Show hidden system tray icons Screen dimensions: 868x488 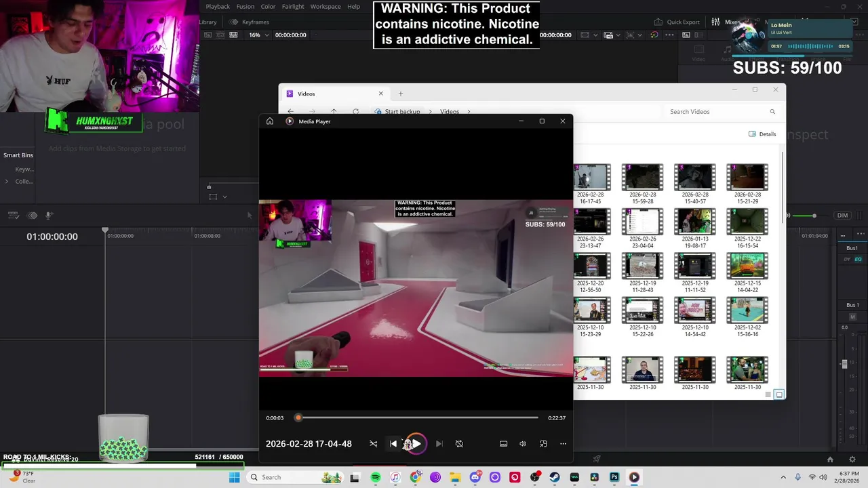click(x=783, y=477)
